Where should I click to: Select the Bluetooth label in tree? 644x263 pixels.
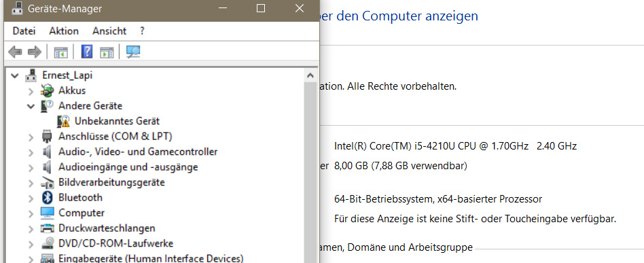coord(80,198)
